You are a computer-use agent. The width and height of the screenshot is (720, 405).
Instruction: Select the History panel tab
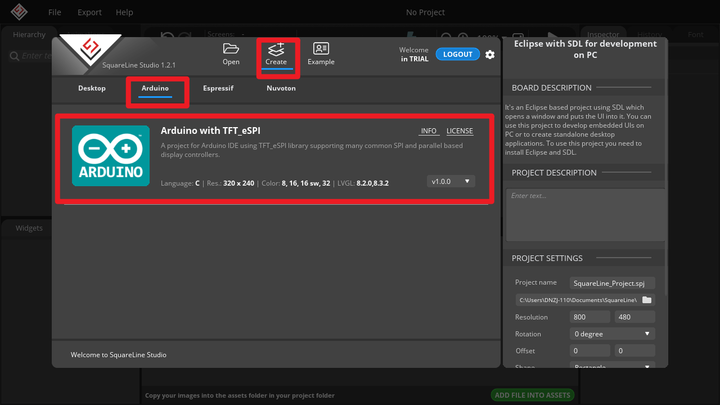pos(649,34)
